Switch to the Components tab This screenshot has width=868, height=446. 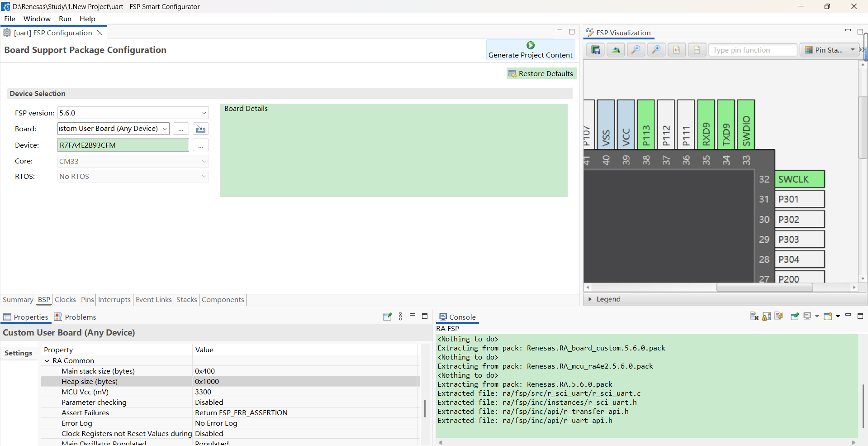[223, 300]
